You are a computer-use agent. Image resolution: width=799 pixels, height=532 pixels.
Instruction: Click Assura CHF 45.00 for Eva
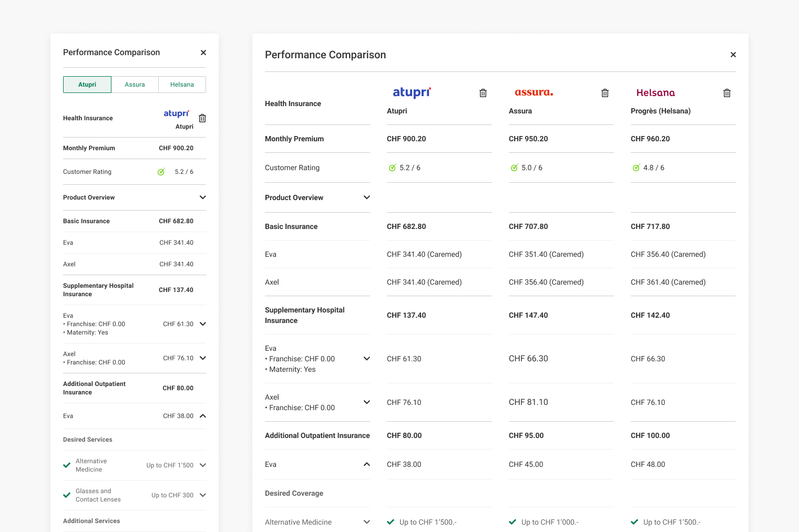click(x=526, y=464)
